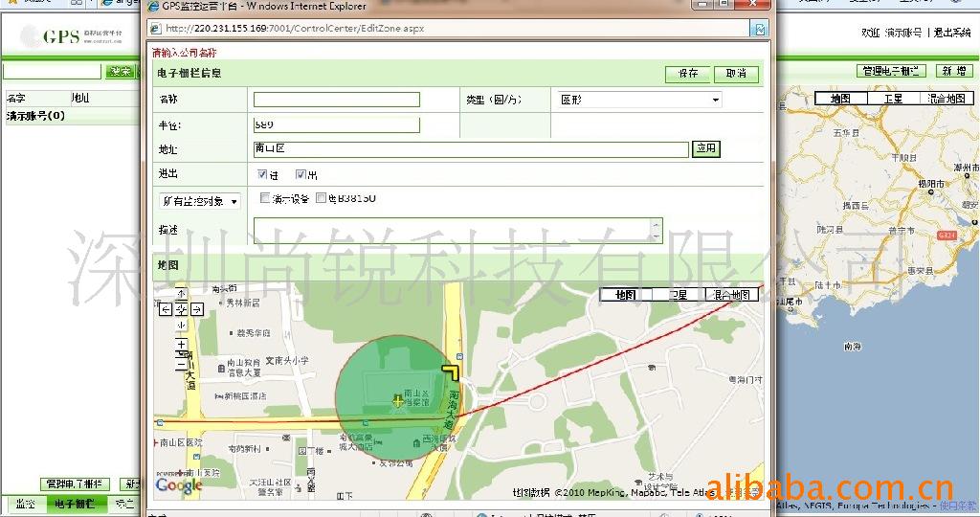
Task: Select 地图 view on main window map
Action: [841, 99]
